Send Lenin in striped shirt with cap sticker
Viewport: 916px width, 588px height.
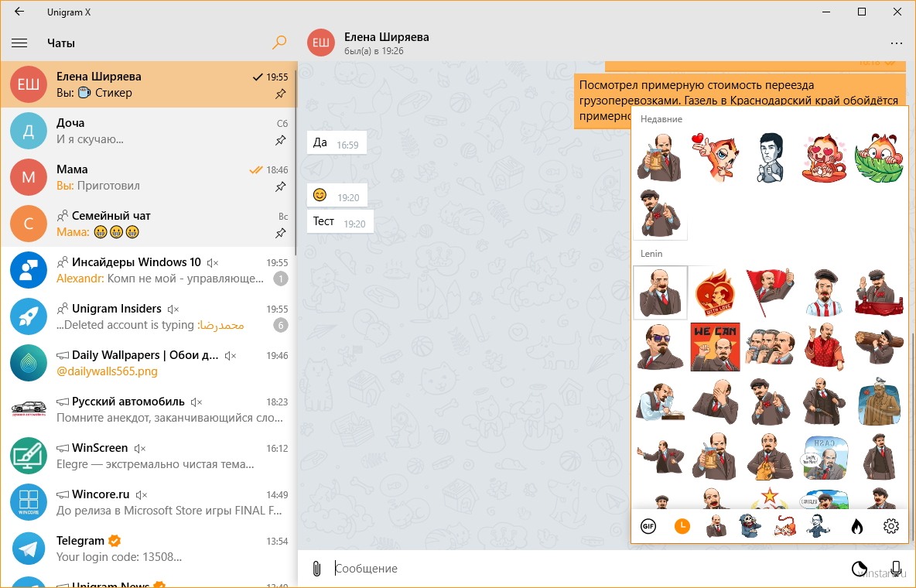coord(824,292)
